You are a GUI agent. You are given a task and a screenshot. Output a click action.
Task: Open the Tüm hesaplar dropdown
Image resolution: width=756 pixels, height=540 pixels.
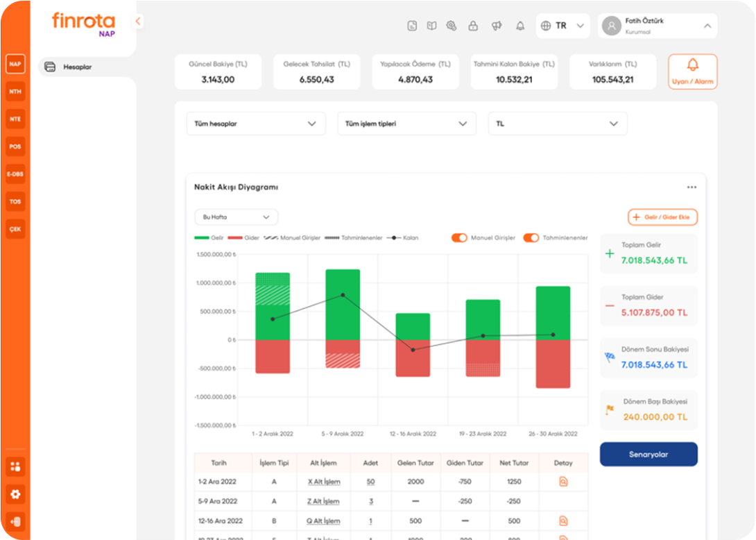[x=256, y=123]
